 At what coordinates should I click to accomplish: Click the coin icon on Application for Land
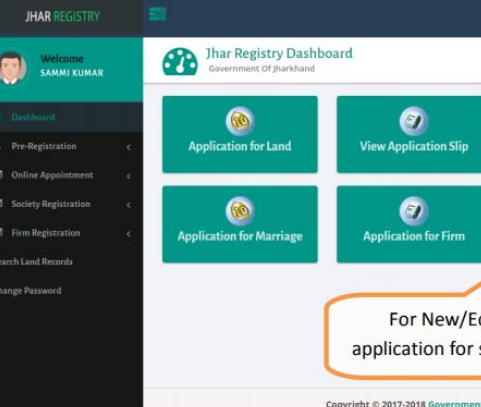240,121
